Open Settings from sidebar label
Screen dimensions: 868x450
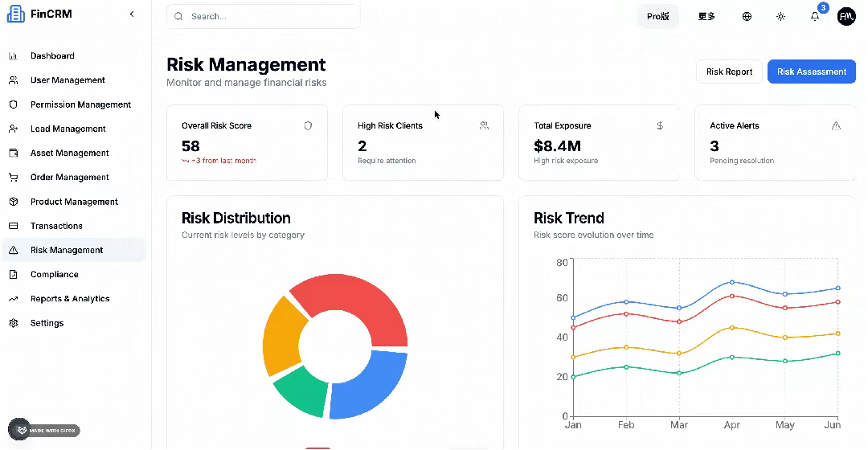tap(47, 323)
